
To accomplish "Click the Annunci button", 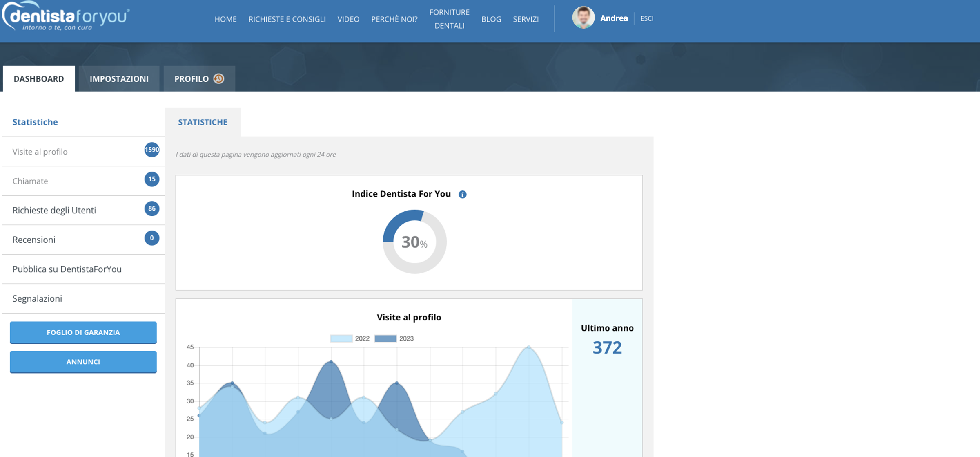I will 83,362.
